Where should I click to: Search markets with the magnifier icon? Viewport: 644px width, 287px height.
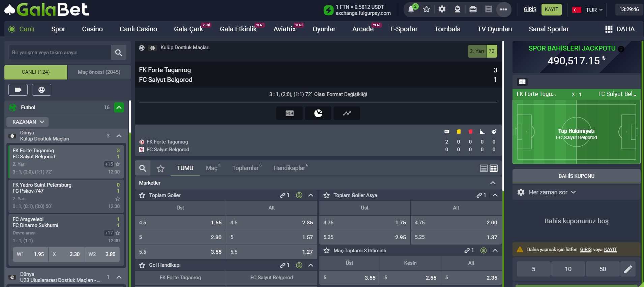coord(143,168)
